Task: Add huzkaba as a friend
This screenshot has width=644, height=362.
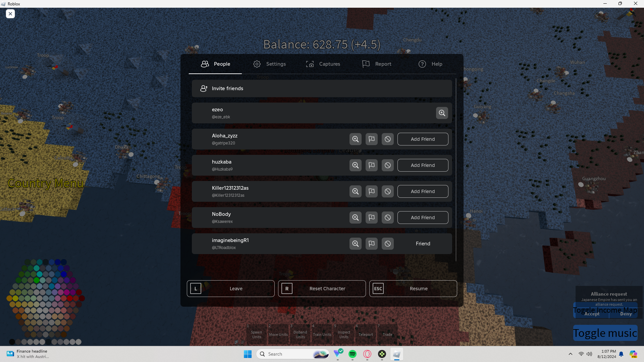Action: pos(423,165)
